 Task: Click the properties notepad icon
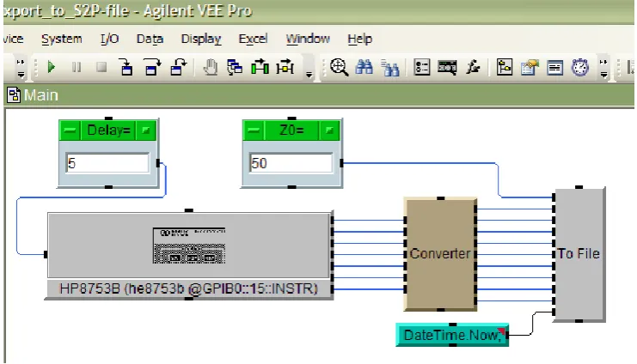tap(530, 67)
